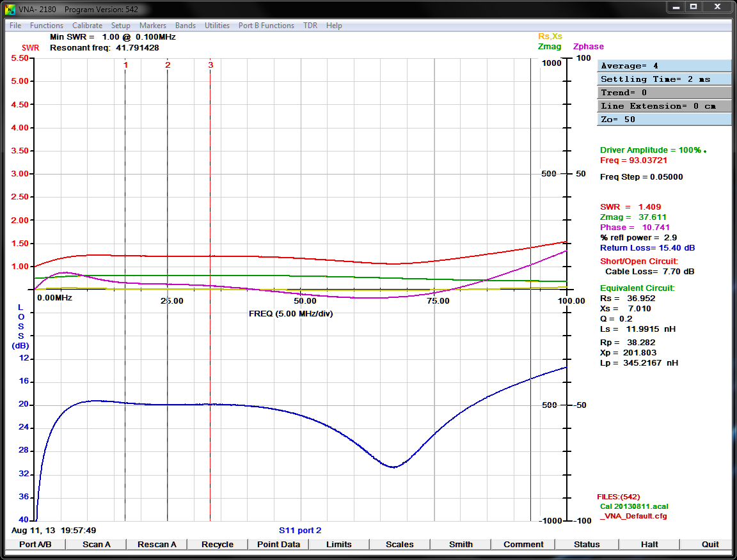737x560 pixels.
Task: Open Point Data from bottom bar
Action: pyautogui.click(x=278, y=545)
